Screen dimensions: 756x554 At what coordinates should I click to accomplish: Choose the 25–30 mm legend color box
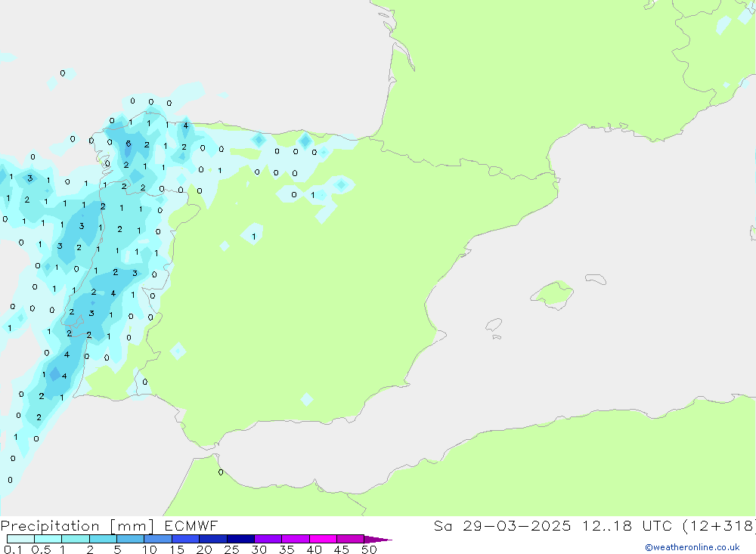pyautogui.click(x=240, y=539)
